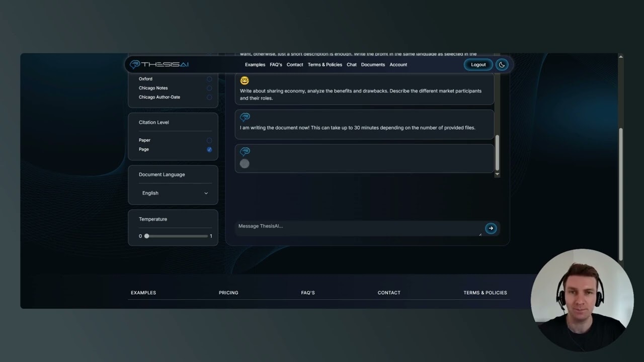Screen dimensions: 644x362
Task: Click the page scrollbar thumb on the right edge
Action: click(620, 194)
